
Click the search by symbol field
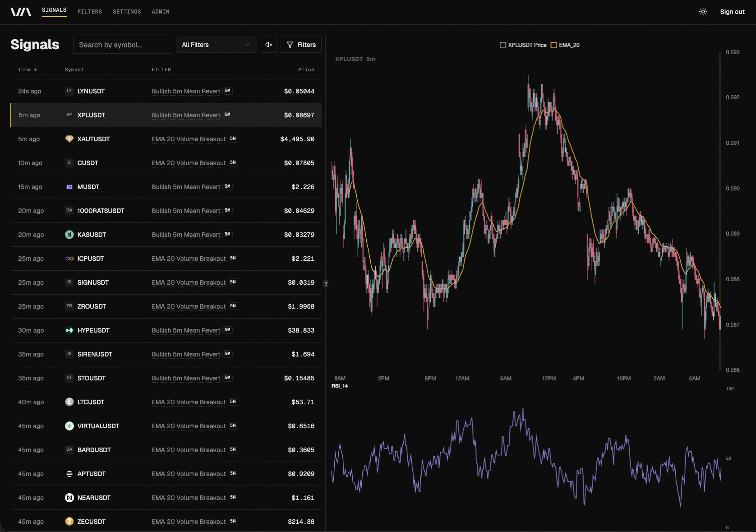(x=122, y=45)
